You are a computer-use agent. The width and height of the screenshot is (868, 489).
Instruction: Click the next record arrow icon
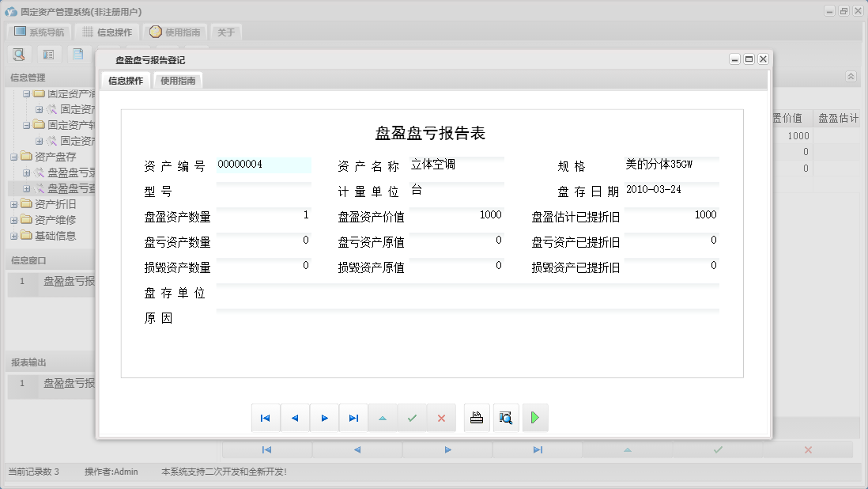pyautogui.click(x=324, y=417)
